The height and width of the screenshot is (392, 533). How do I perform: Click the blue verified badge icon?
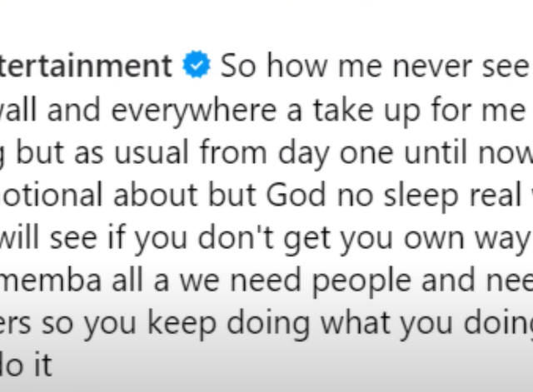point(197,67)
